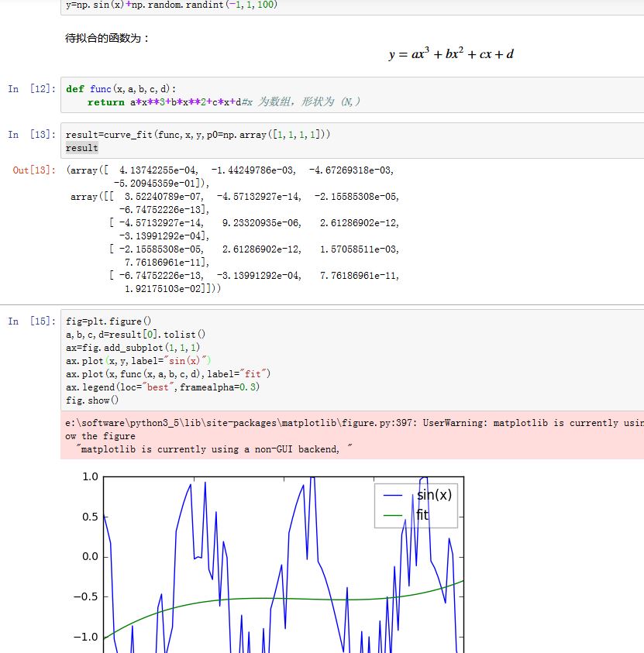
Task: Select the In [13] cell prompt
Action: coord(31,135)
